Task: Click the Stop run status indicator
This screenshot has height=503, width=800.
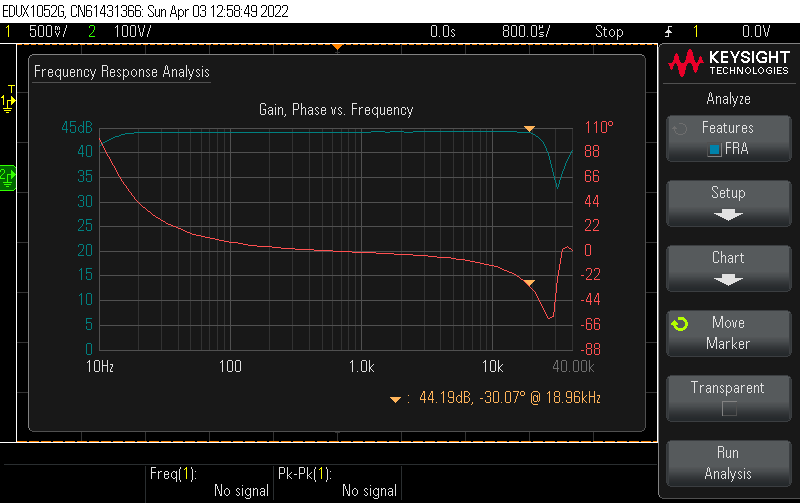Action: click(609, 32)
